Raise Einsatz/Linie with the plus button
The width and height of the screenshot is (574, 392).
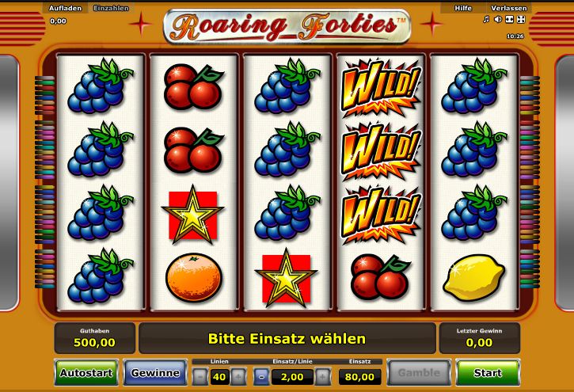pyautogui.click(x=322, y=377)
